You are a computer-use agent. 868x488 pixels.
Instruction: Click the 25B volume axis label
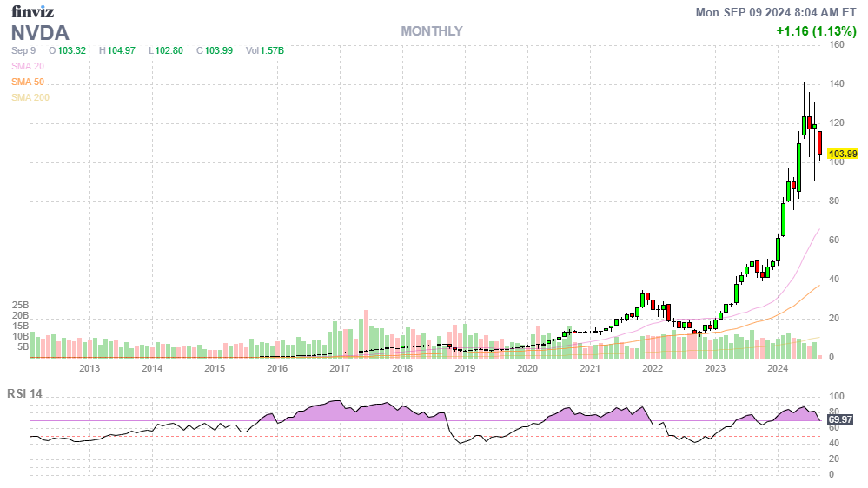point(21,306)
